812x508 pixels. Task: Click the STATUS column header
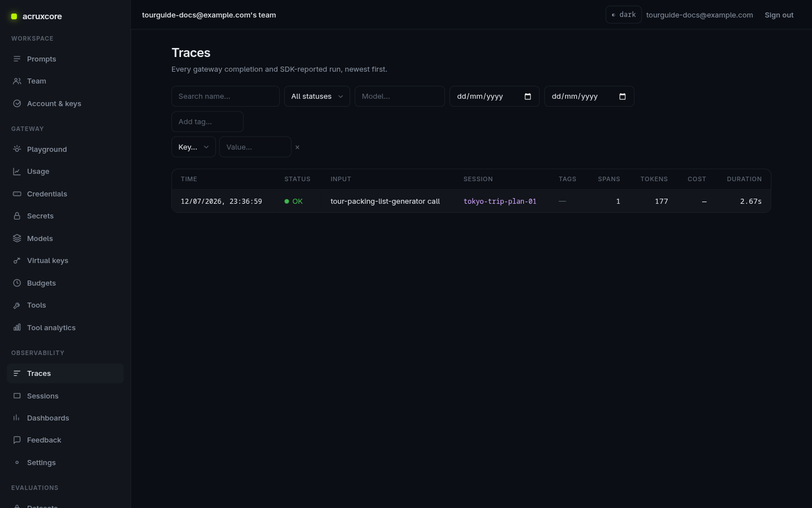point(297,179)
